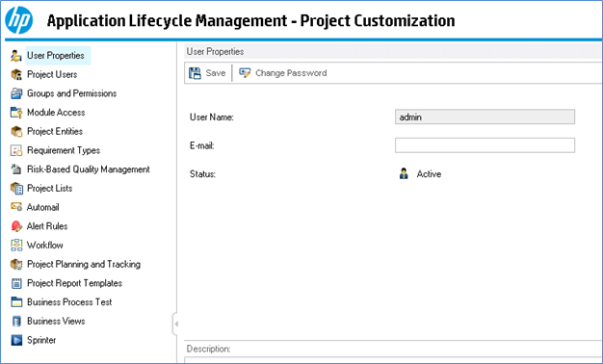Click the Save button label
This screenshot has height=364, width=603.
click(x=216, y=73)
